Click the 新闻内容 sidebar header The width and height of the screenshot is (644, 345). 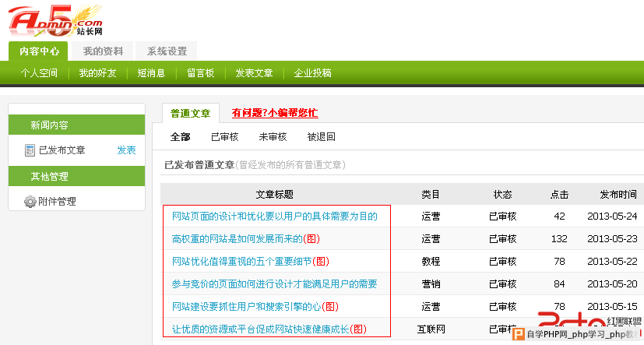tap(77, 125)
